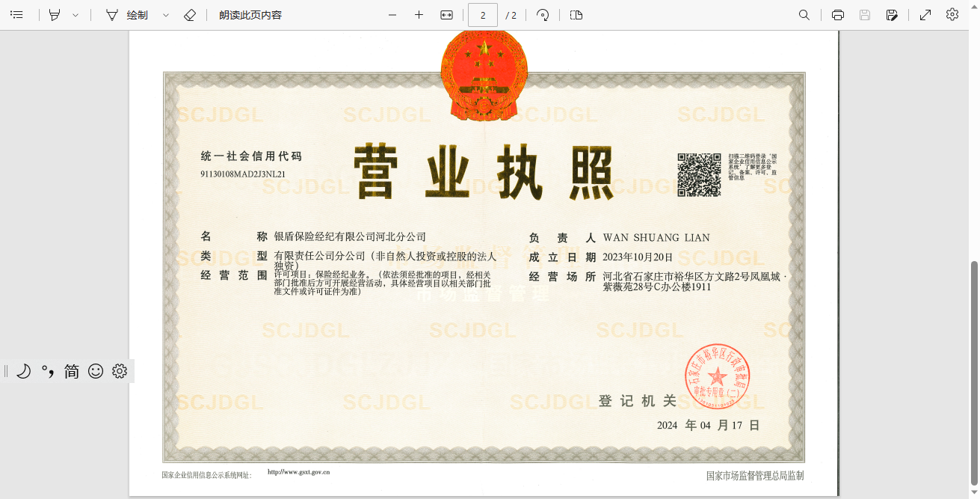This screenshot has width=980, height=499.
Task: Click the text 登记机关
Action: 638,402
